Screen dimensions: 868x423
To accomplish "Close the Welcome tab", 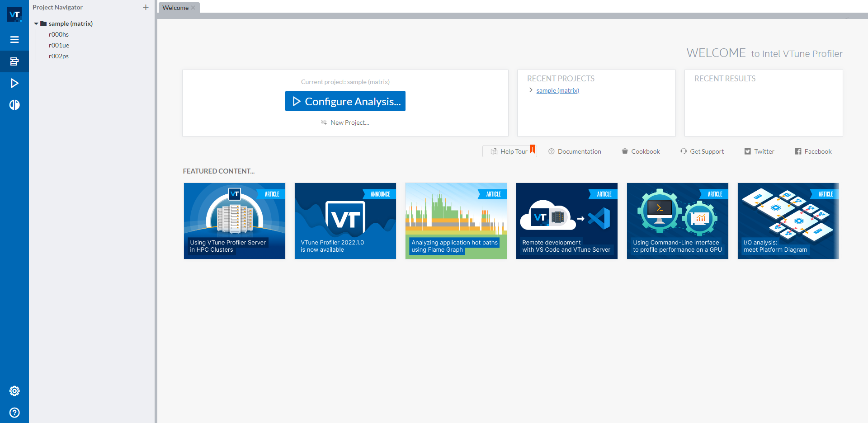I will click(193, 8).
